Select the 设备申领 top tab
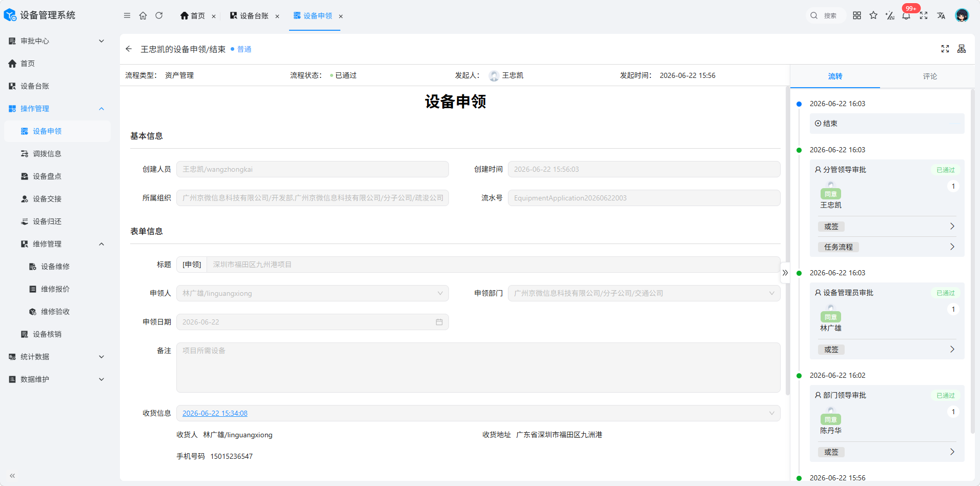This screenshot has width=980, height=486. [313, 16]
